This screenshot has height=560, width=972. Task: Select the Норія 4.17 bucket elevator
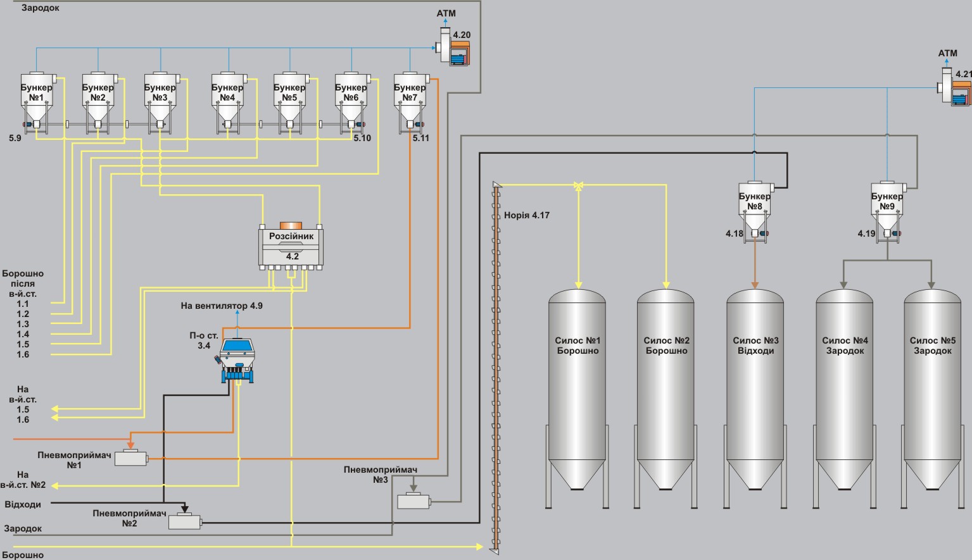click(x=496, y=368)
